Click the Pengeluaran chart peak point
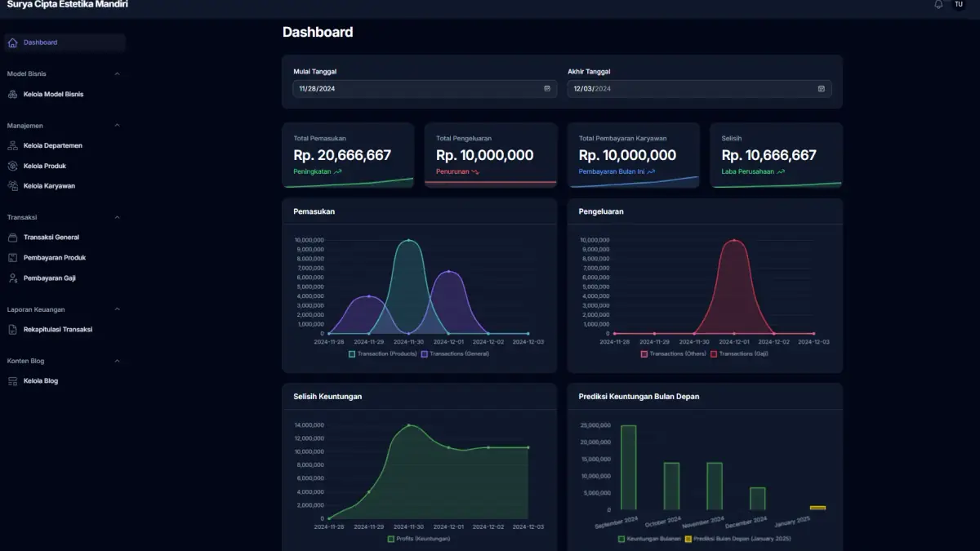This screenshot has width=980, height=551. coord(734,240)
